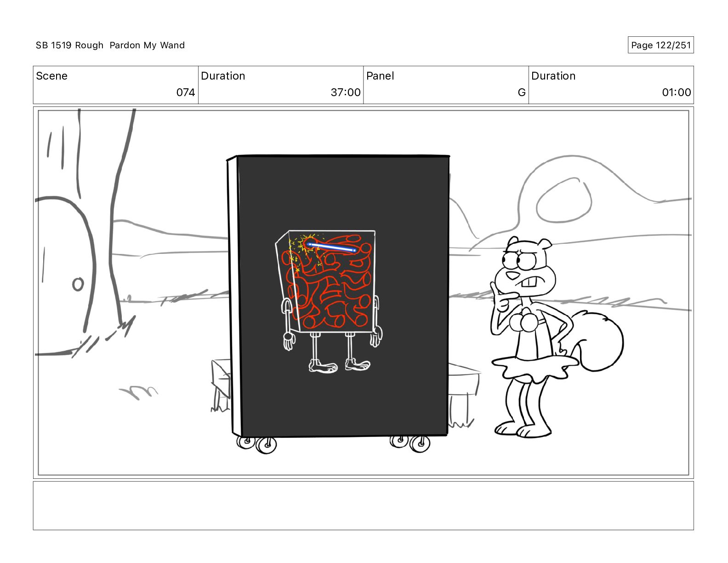Click the 'Panel' header label
The image size is (728, 563).
click(380, 76)
